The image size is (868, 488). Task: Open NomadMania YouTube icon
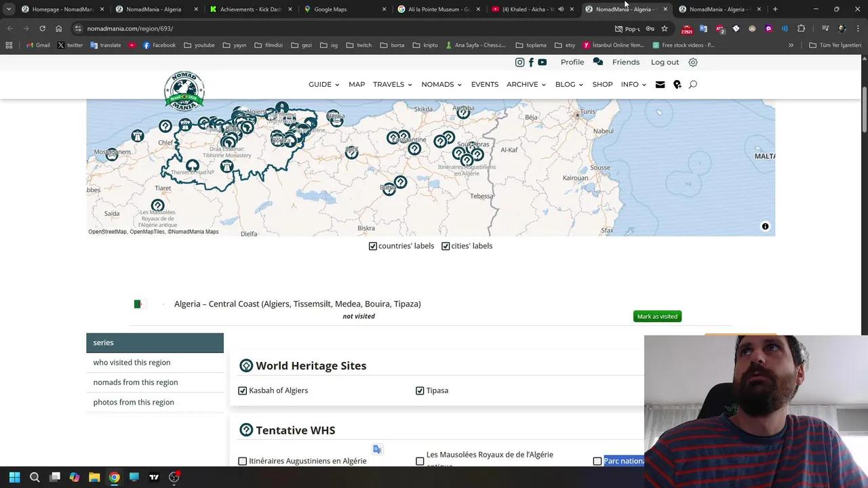click(x=542, y=62)
